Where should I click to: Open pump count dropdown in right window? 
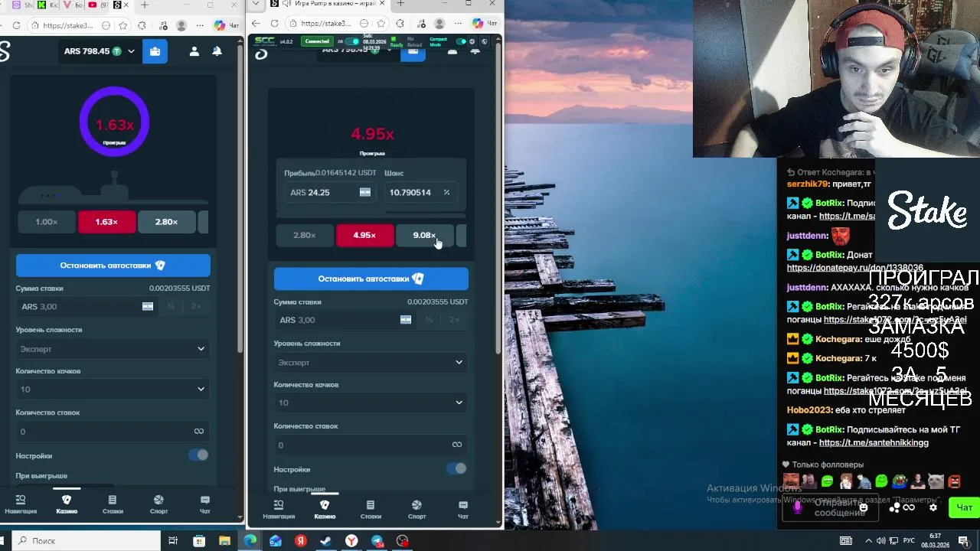pyautogui.click(x=371, y=403)
